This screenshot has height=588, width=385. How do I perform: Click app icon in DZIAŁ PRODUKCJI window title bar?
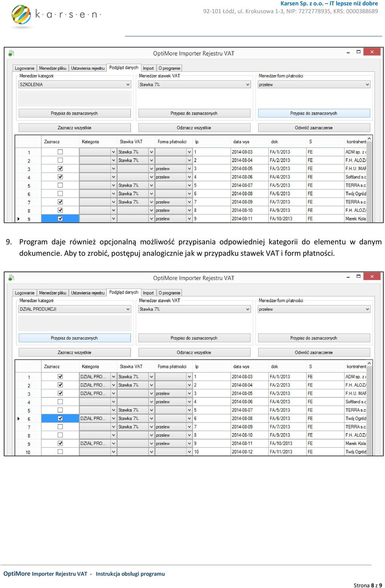point(11,278)
